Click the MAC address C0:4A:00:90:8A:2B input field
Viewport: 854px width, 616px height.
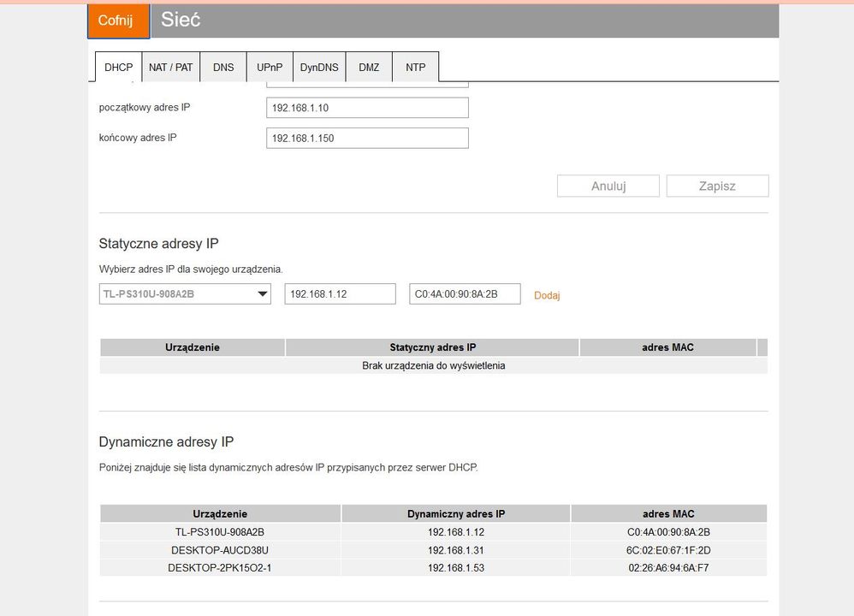(465, 294)
